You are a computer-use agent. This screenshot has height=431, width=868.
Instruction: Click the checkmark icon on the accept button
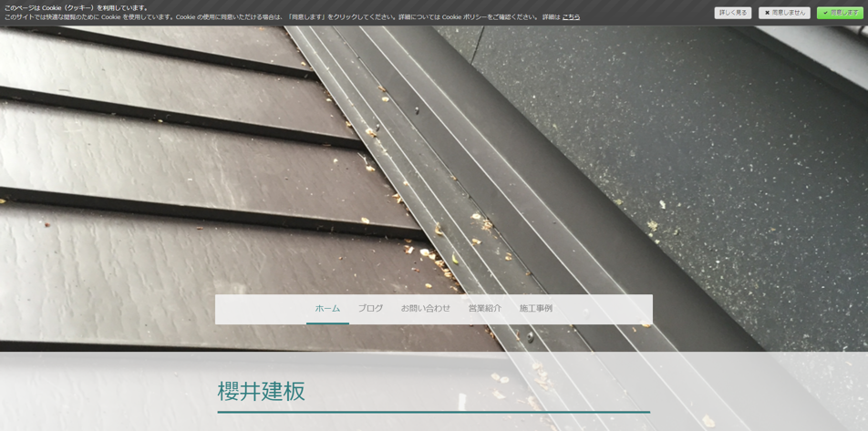(825, 13)
